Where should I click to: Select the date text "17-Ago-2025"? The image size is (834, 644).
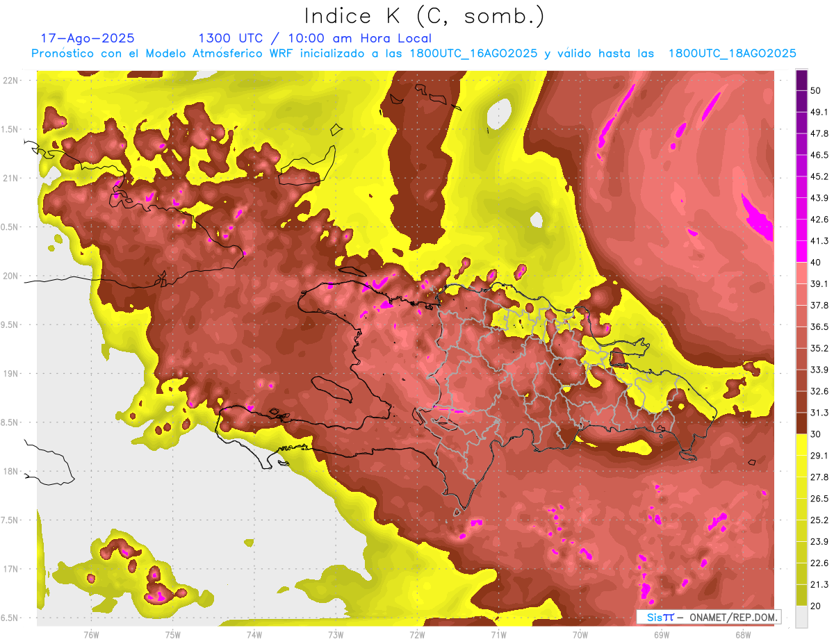click(88, 38)
